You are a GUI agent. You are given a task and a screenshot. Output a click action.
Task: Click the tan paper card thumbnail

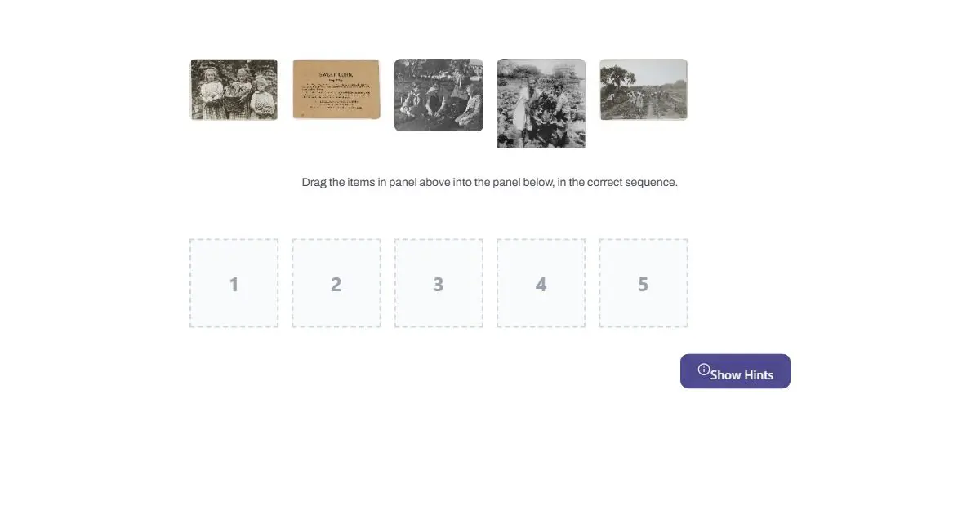tap(336, 90)
